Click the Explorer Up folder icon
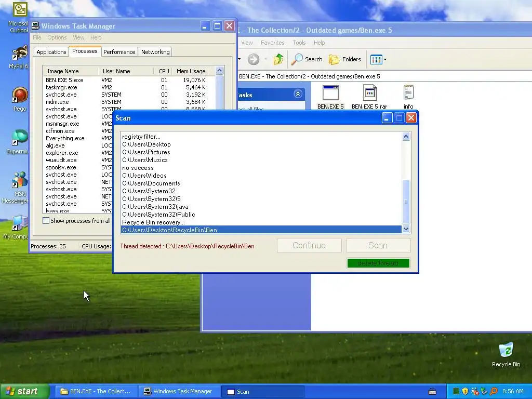The width and height of the screenshot is (532, 399). (x=278, y=59)
